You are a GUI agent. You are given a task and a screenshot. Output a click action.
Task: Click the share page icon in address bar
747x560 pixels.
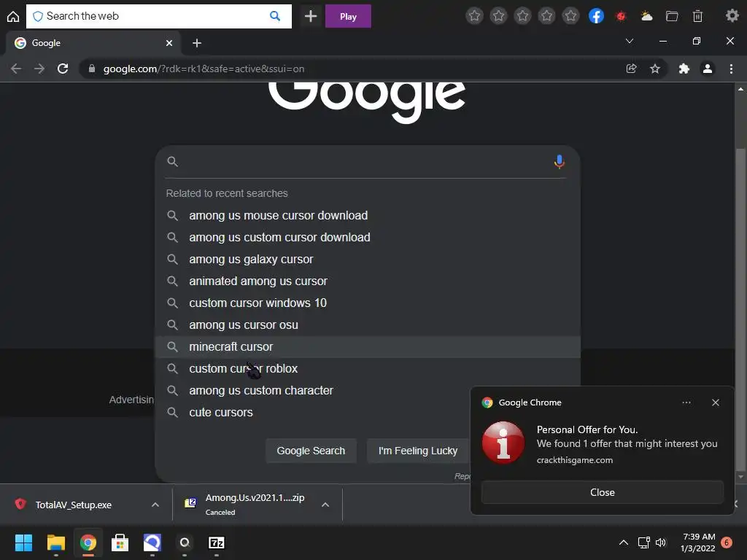click(x=631, y=69)
